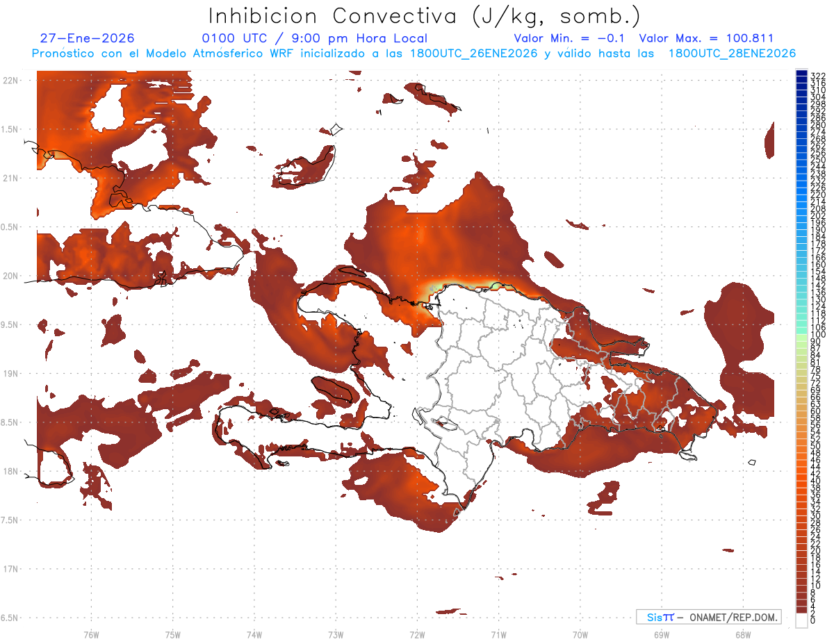Click the date '27-Ene-2026'
Viewport: 834px width, 644px height.
click(88, 38)
